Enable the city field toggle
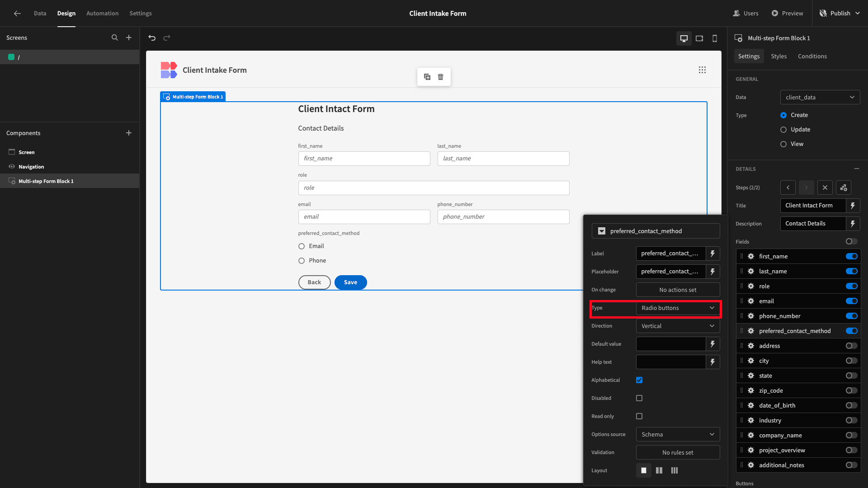868x488 pixels. 852,361
